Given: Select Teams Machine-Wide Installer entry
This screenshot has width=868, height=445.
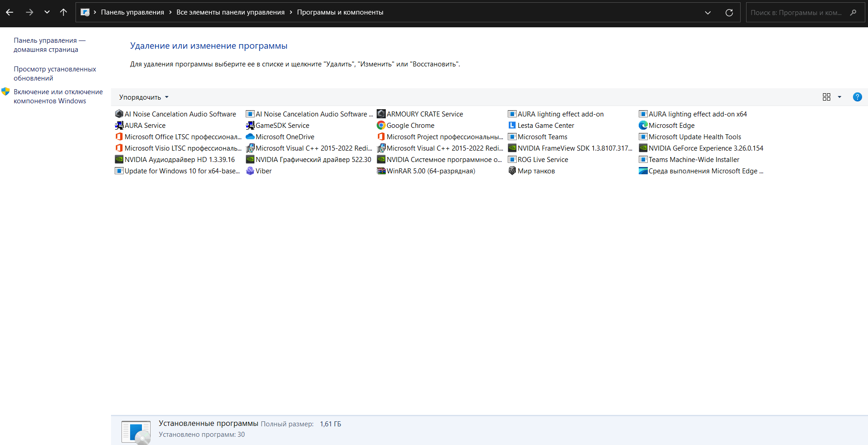Looking at the screenshot, I should (x=689, y=160).
